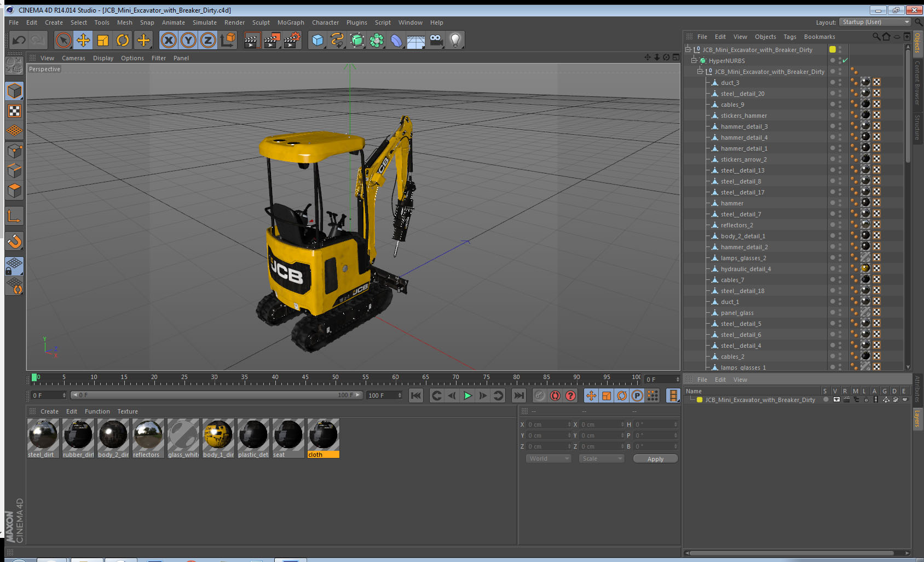Collapse the root JCB_Mini_Excavator_with_Breaker_Dirty object
The height and width of the screenshot is (562, 924).
point(688,50)
